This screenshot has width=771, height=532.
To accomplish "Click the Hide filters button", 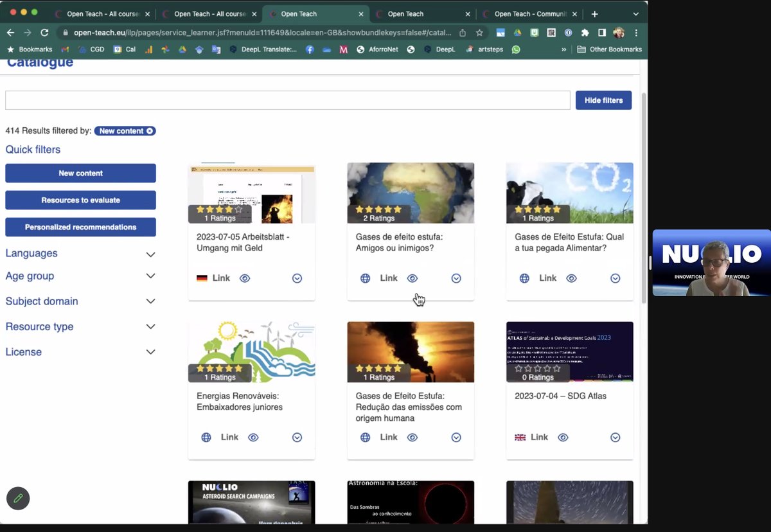I will 603,100.
